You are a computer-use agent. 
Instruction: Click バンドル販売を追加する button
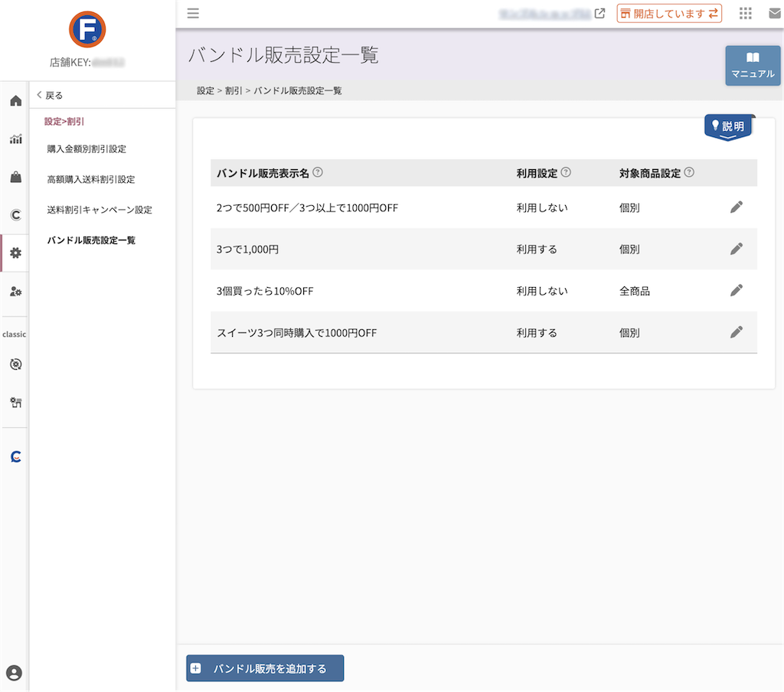tap(265, 668)
